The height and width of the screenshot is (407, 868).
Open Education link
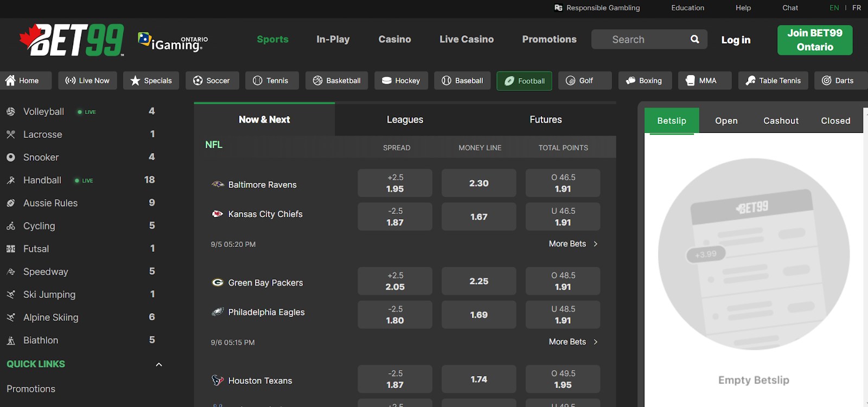(687, 8)
